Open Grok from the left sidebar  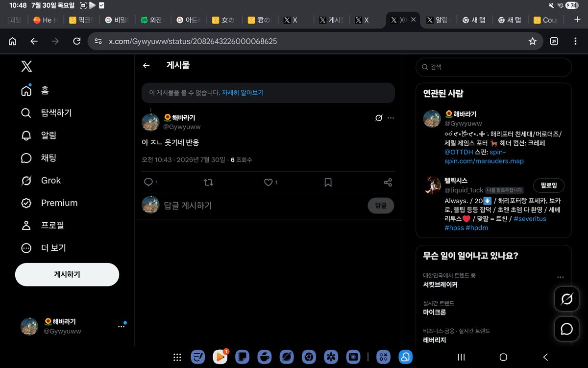[41, 181]
